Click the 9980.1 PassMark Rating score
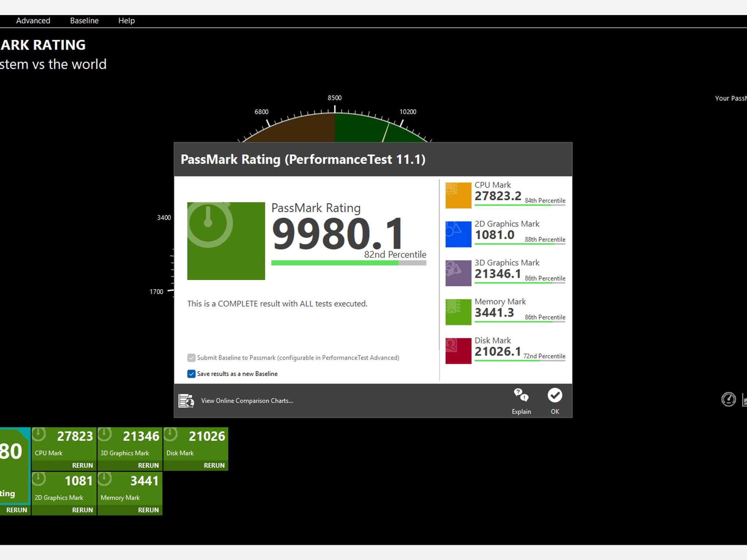 (x=337, y=234)
